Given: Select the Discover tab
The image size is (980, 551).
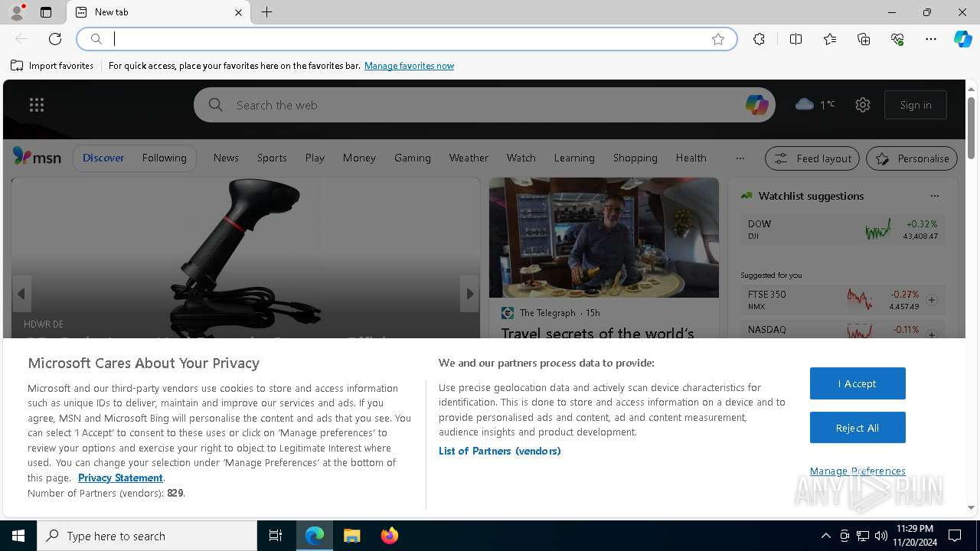Looking at the screenshot, I should tap(103, 158).
